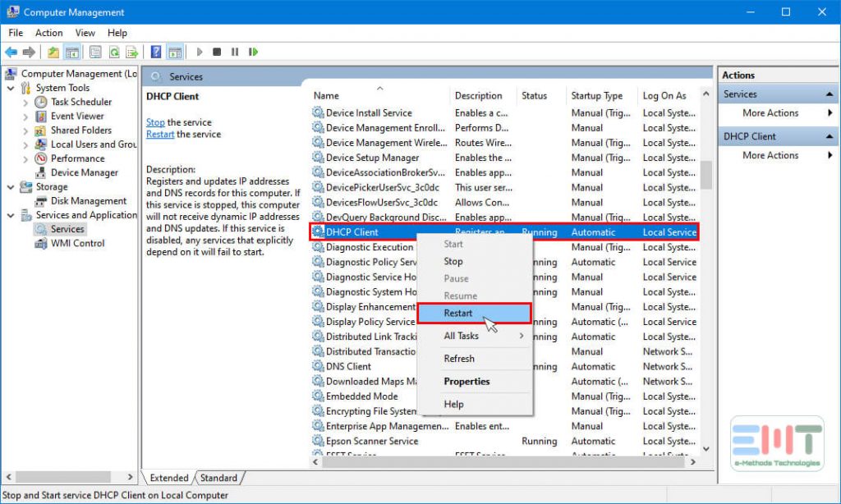The width and height of the screenshot is (841, 504).
Task: Toggle Show/Hide Console Tree toolbar icon
Action: [x=72, y=52]
